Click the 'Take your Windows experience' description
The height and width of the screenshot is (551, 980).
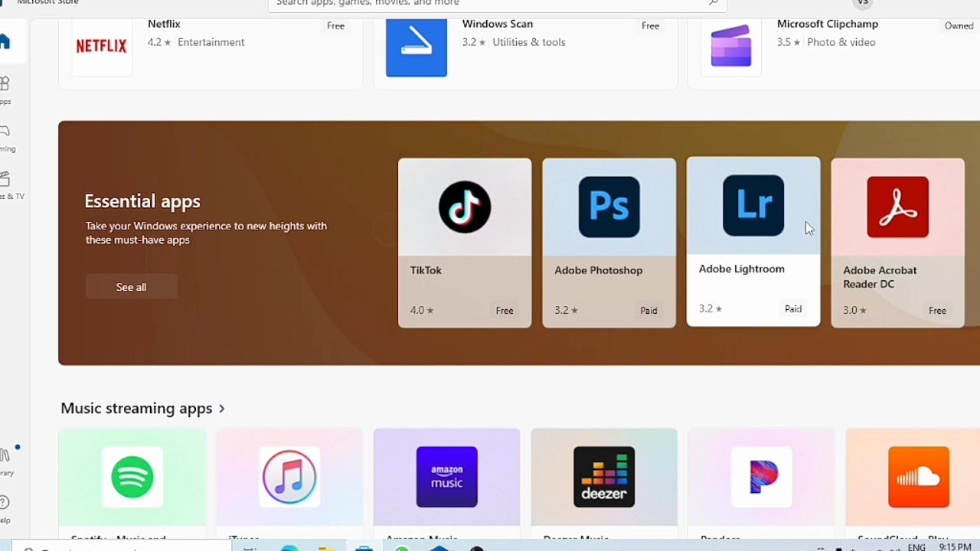(x=206, y=233)
